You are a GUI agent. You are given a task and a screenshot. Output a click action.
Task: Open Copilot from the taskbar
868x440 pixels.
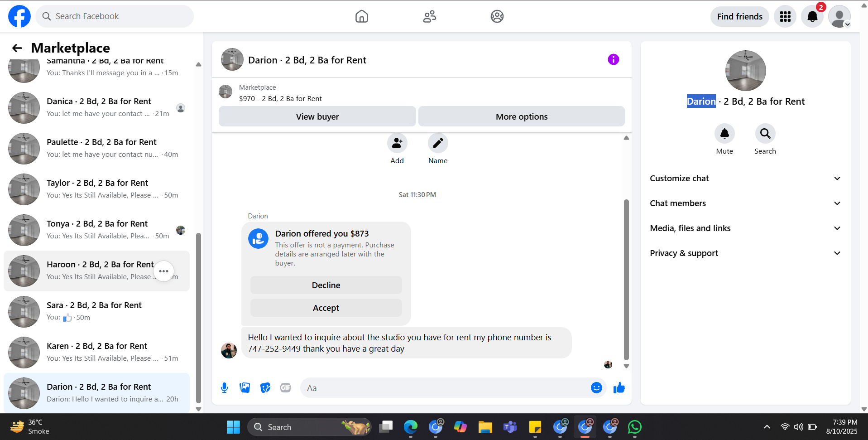pyautogui.click(x=460, y=427)
